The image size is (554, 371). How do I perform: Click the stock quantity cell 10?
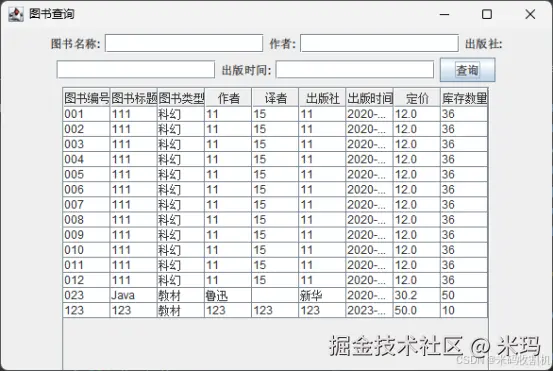464,311
